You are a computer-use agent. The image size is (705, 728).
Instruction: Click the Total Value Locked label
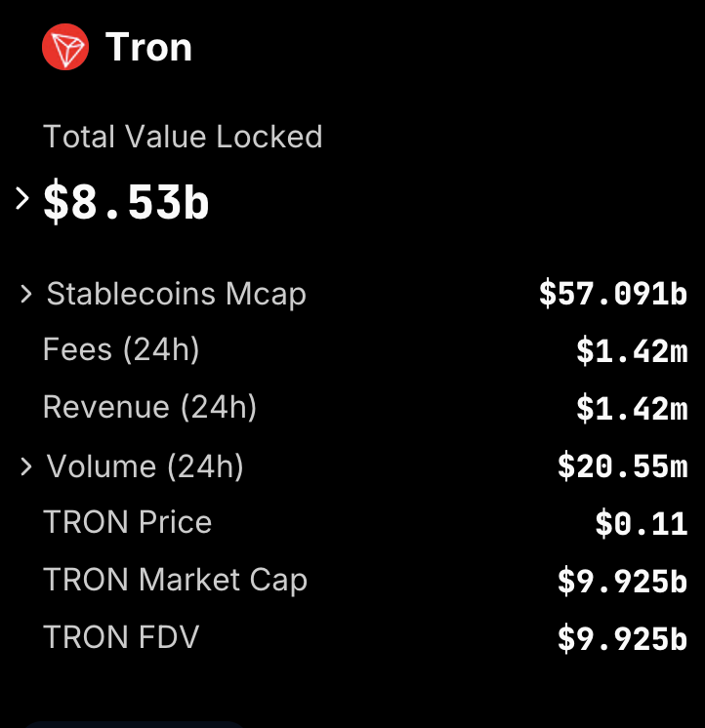[x=183, y=137]
